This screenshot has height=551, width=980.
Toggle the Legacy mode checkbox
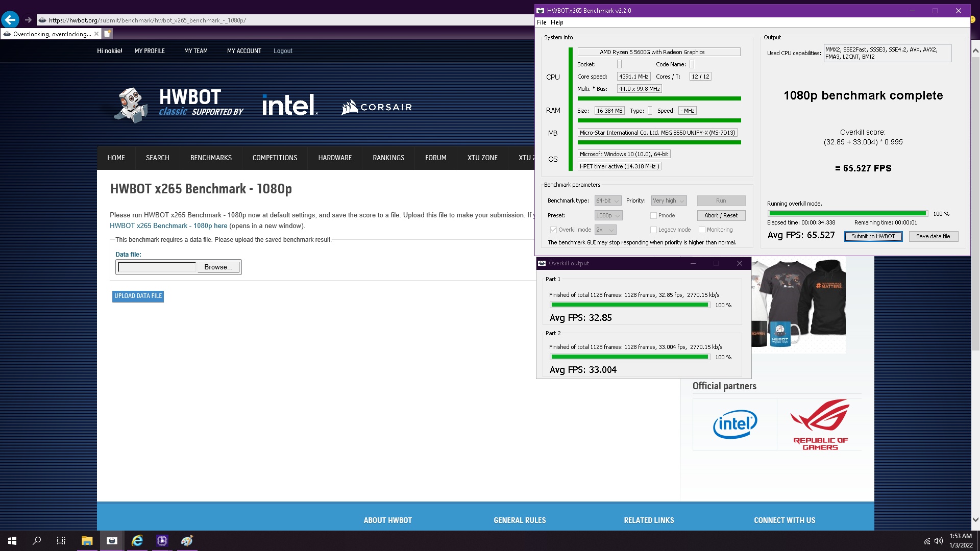point(653,230)
